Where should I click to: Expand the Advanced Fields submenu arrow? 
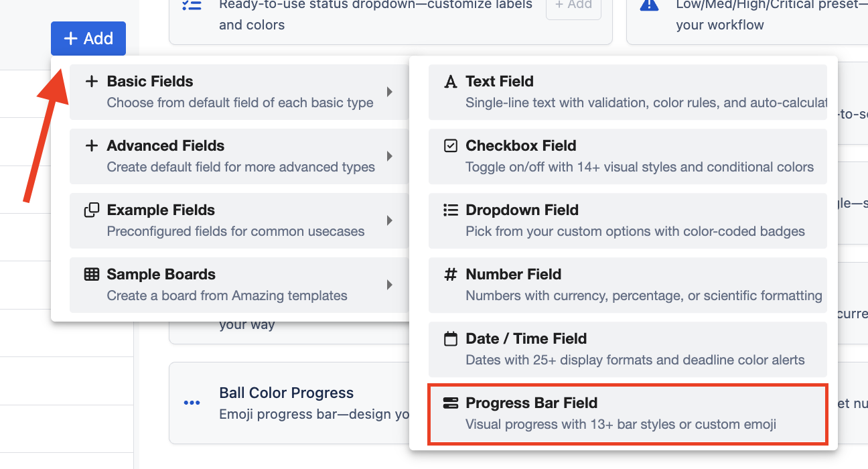coord(390,156)
